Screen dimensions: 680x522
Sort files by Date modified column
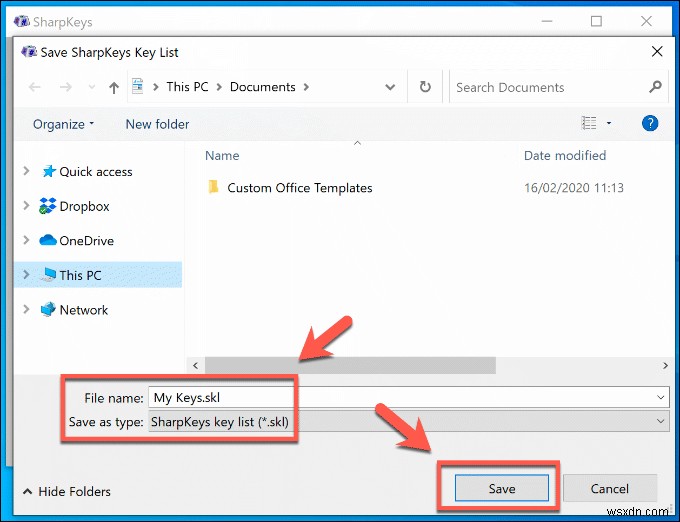click(565, 155)
